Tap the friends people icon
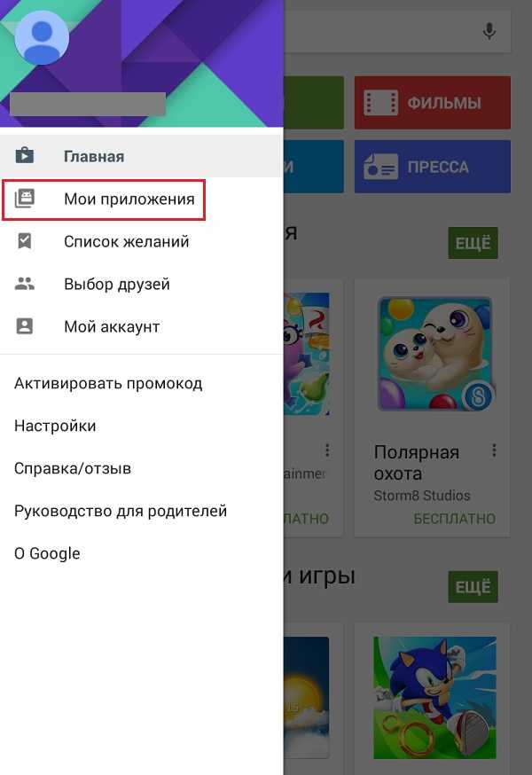 coord(25,284)
